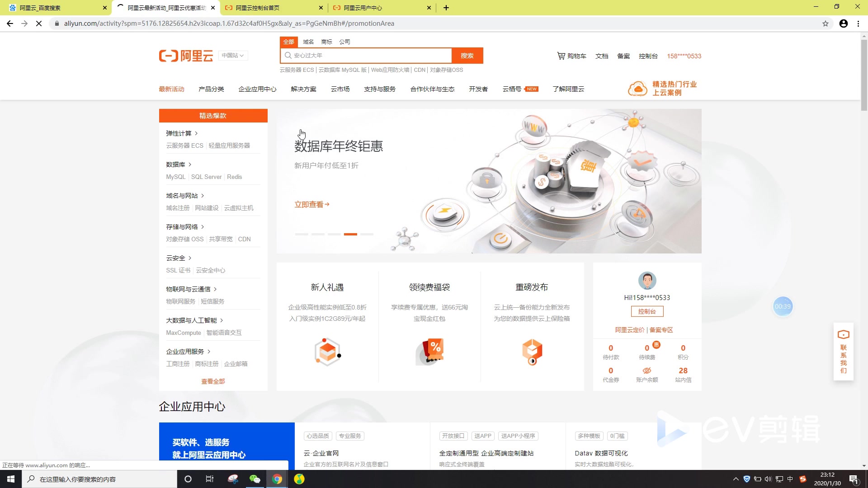Click Windows taskbar search box
The height and width of the screenshot is (488, 868).
coord(99,479)
